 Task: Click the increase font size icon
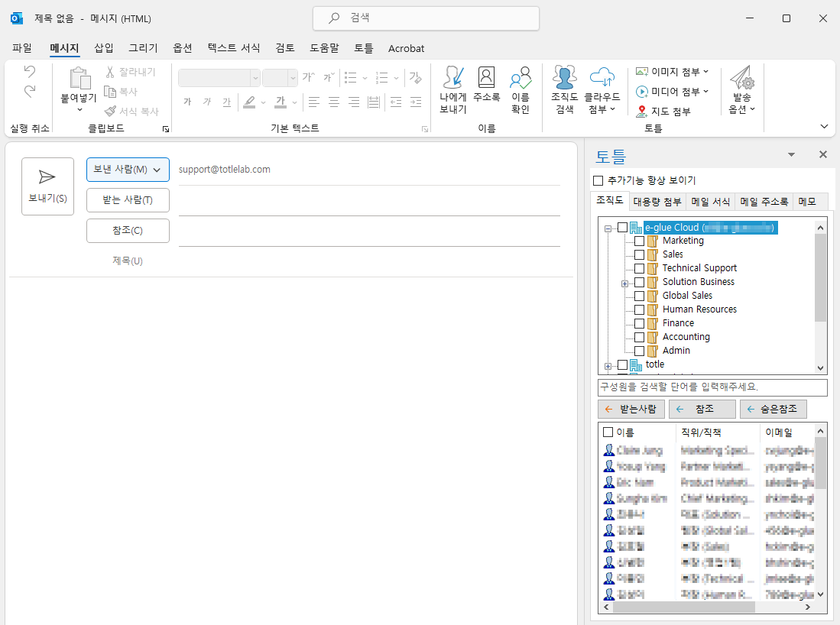309,78
